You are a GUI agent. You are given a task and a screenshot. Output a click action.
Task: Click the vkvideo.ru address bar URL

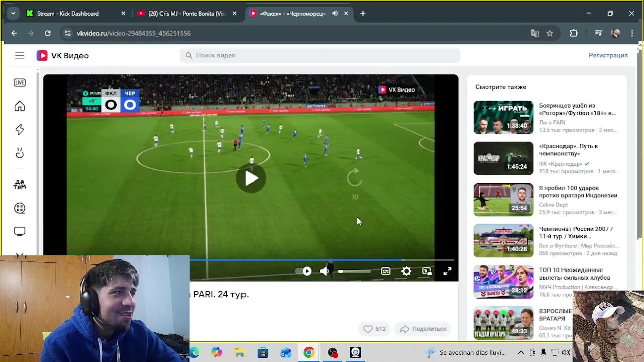134,33
